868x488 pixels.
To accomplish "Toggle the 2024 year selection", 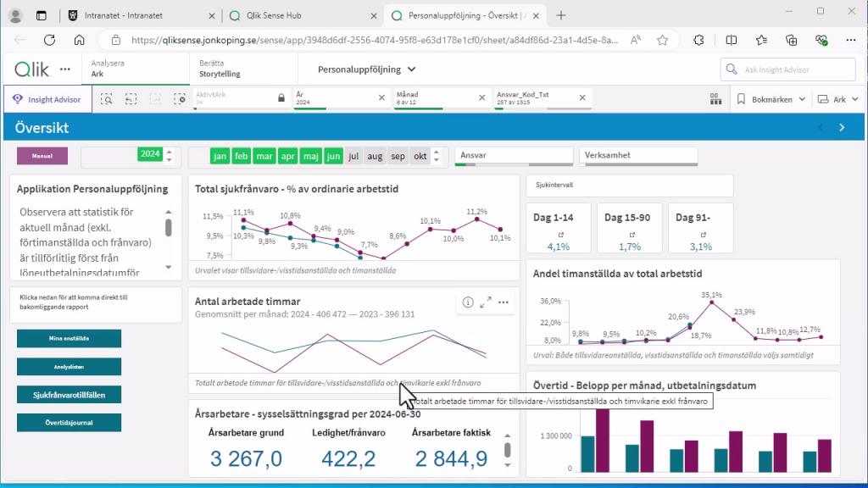I will [150, 154].
